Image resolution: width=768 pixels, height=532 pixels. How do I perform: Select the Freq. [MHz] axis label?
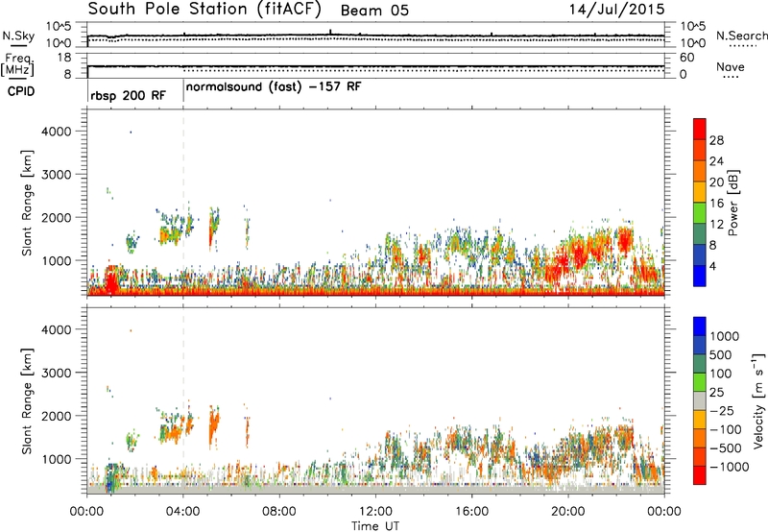click(x=17, y=65)
